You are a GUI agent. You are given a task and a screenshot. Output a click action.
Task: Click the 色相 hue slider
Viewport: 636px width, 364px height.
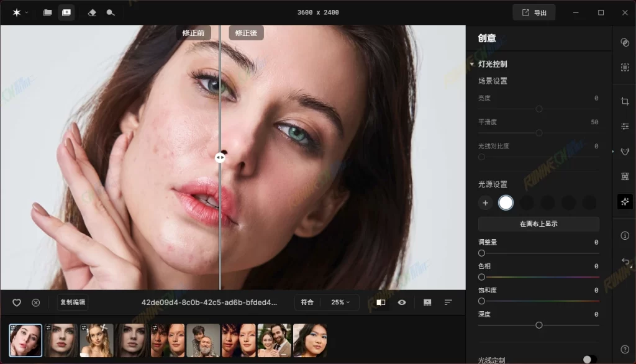tap(538, 277)
